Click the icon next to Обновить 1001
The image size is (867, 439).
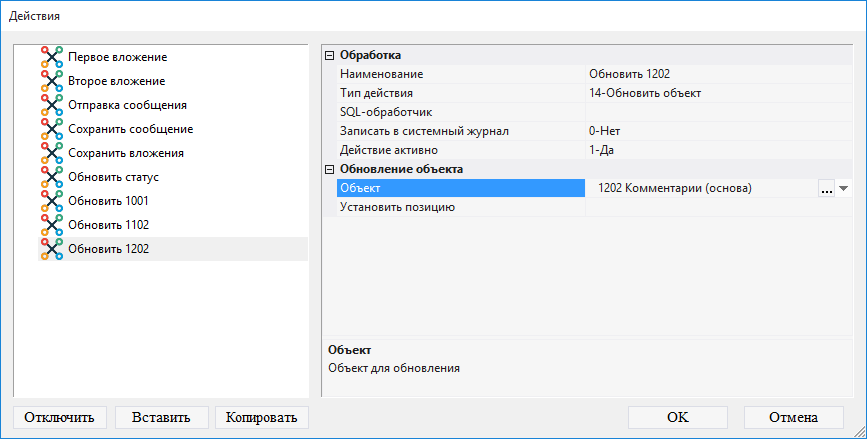52,201
